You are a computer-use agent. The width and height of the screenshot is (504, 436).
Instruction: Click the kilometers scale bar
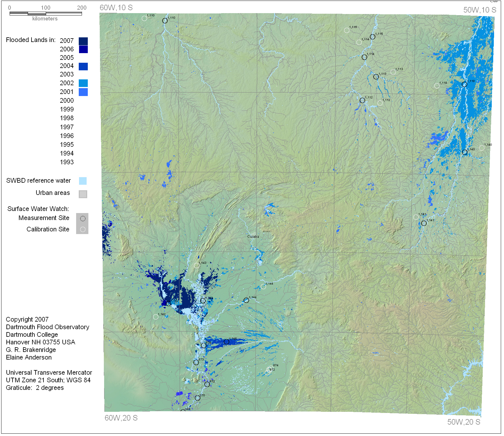[45, 13]
